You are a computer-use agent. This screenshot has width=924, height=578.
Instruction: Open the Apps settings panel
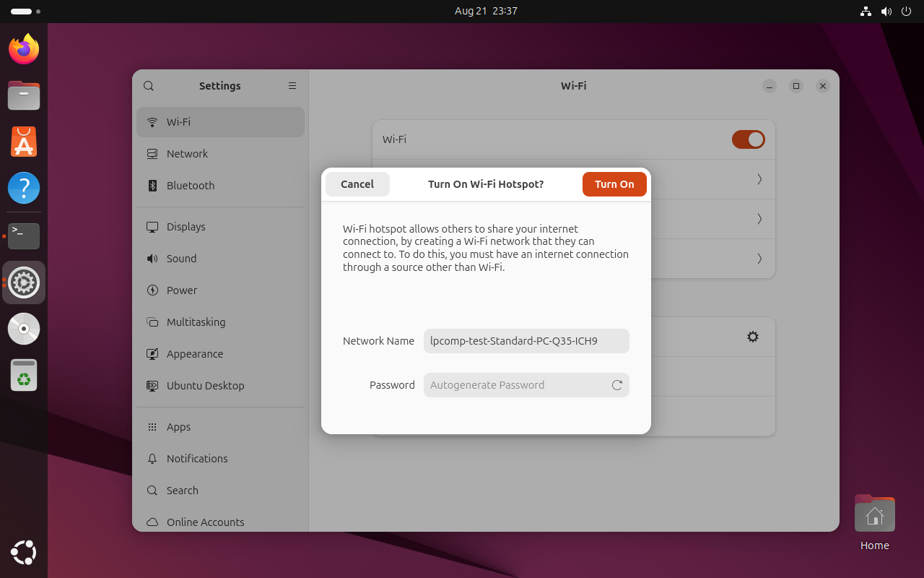[x=220, y=427]
